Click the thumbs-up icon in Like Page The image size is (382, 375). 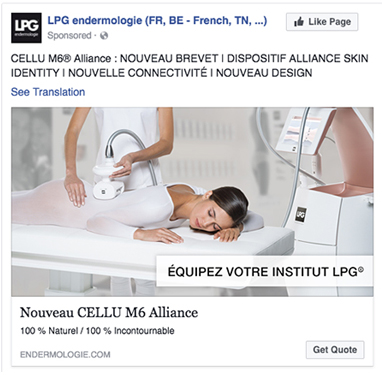pyautogui.click(x=299, y=22)
